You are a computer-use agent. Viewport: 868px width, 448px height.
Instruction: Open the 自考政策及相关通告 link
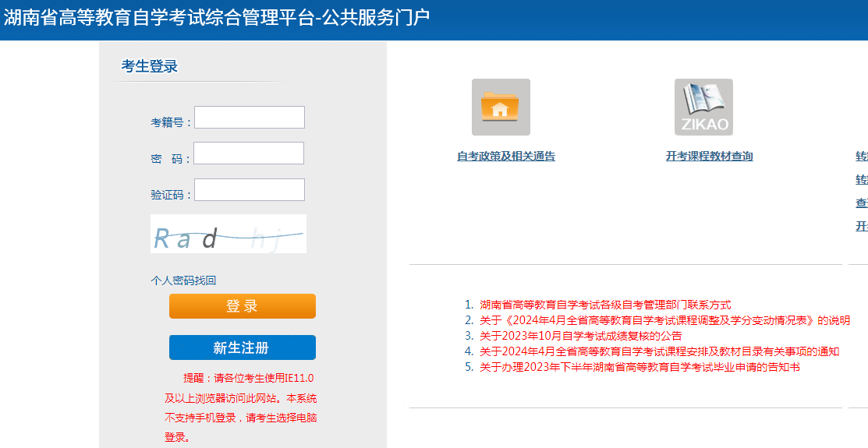pos(506,157)
